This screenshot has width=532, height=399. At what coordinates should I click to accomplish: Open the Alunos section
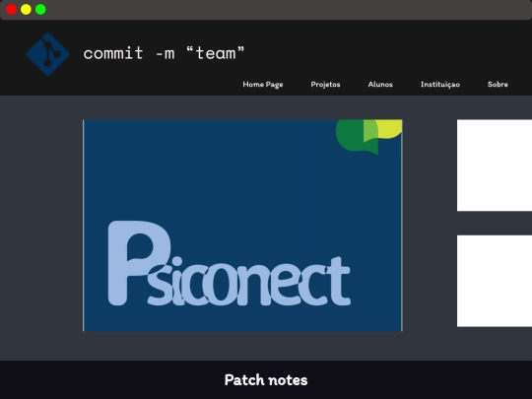click(x=380, y=84)
